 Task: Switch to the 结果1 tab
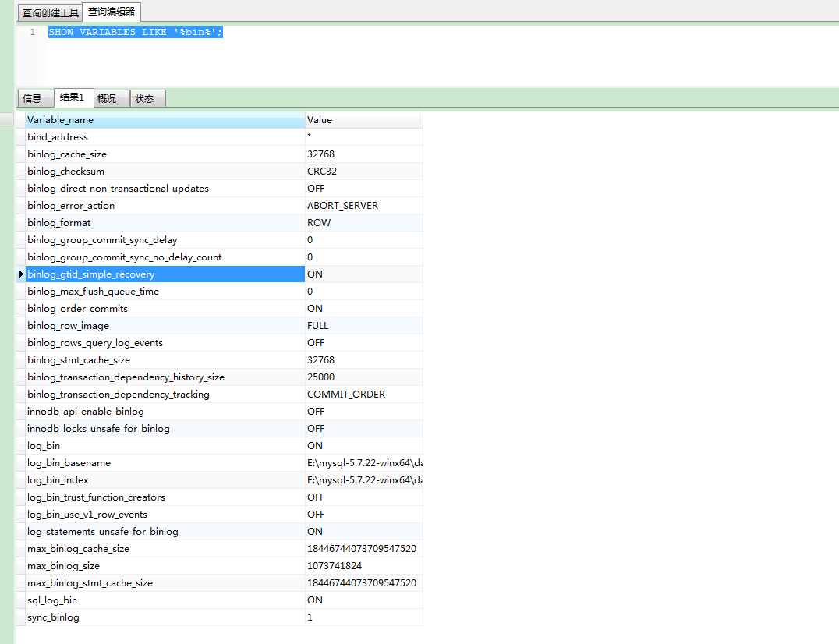(x=72, y=97)
